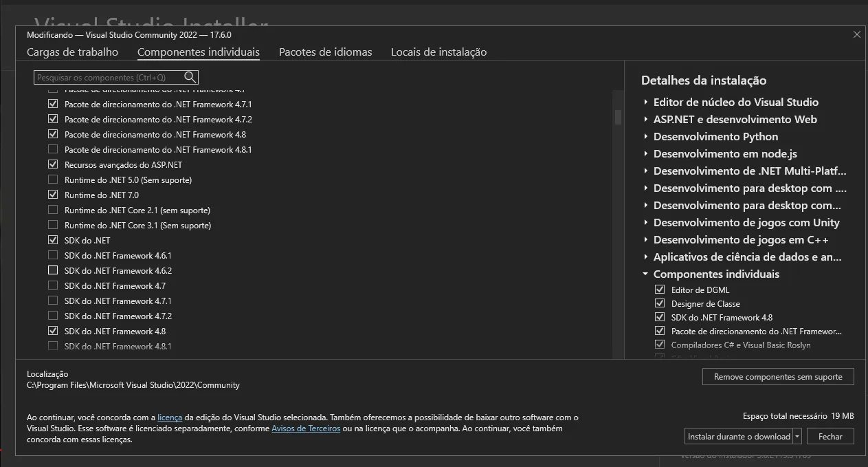868x467 pixels.
Task: Check SDK do .NET Framework 4.6.1
Action: click(x=53, y=256)
